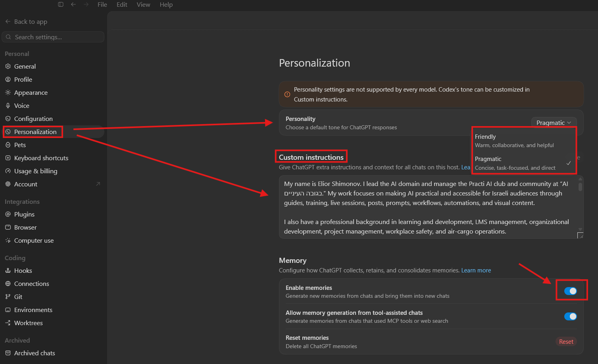Click the Custom instructions heading

tap(311, 157)
